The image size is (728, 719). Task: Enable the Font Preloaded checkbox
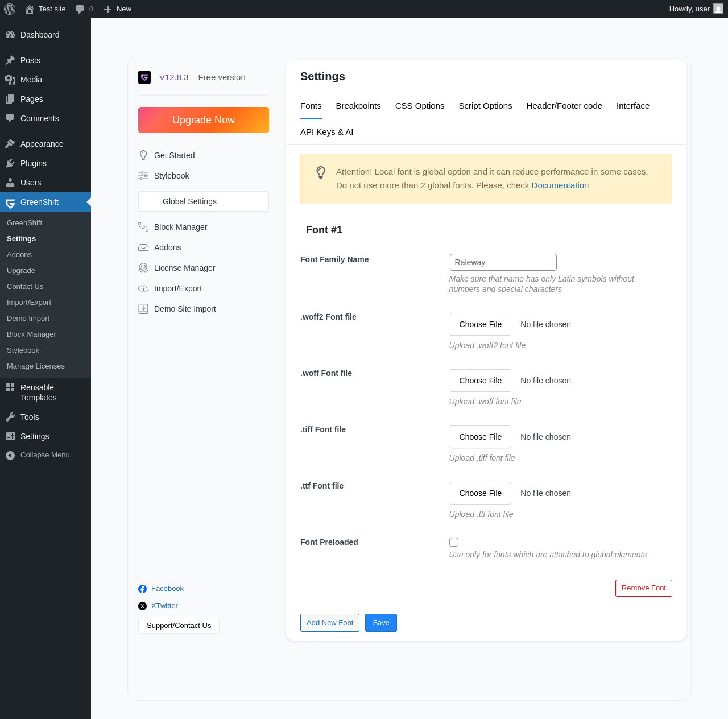(454, 542)
